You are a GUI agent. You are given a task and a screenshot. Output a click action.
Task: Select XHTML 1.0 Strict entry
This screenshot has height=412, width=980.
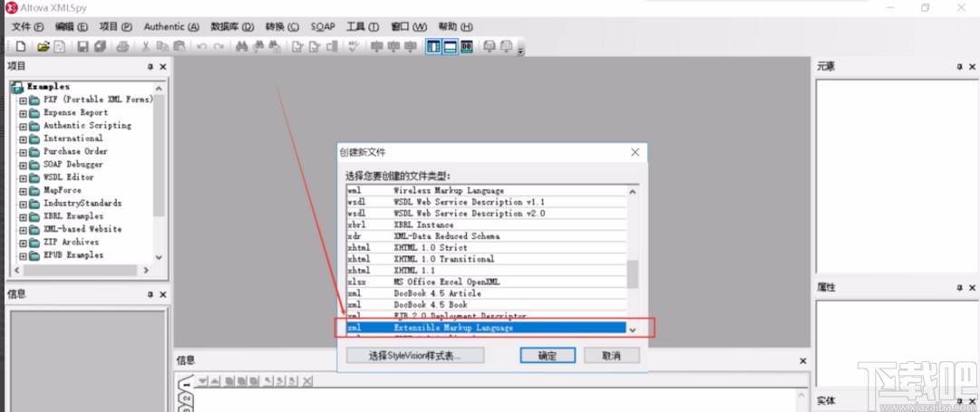pos(486,248)
